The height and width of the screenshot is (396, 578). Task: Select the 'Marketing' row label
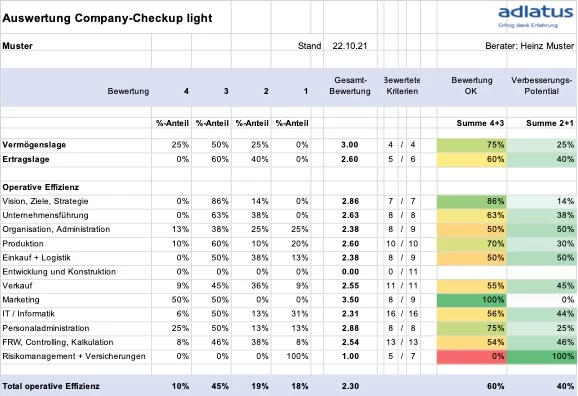tap(21, 300)
